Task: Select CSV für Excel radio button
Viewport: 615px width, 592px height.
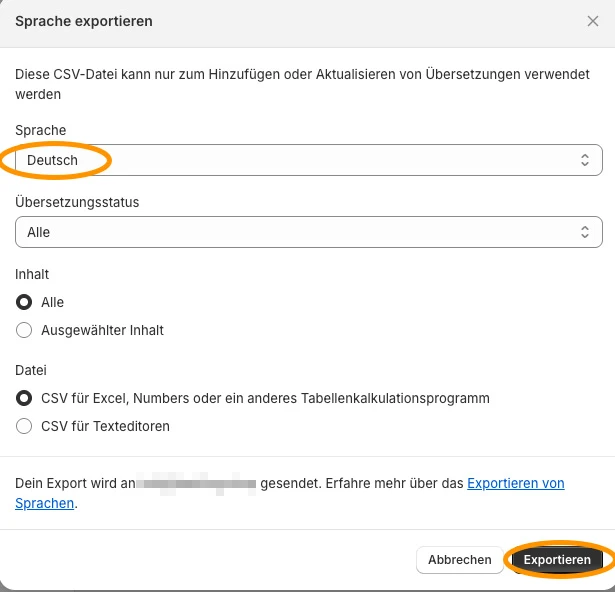Action: pos(24,398)
